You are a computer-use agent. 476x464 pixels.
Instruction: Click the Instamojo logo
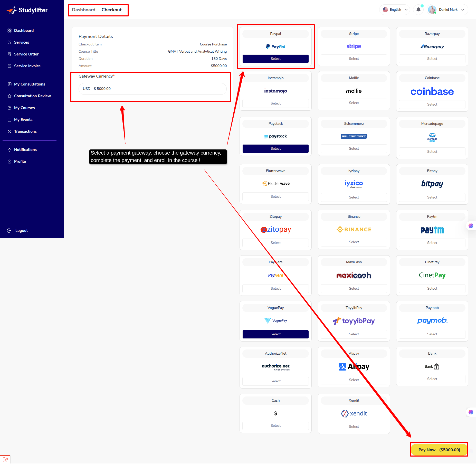(x=275, y=91)
